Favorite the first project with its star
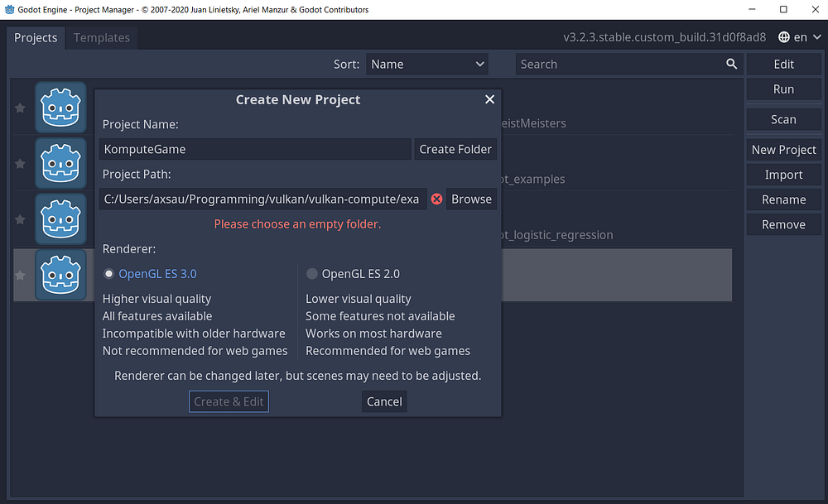The height and width of the screenshot is (504, 828). click(20, 108)
